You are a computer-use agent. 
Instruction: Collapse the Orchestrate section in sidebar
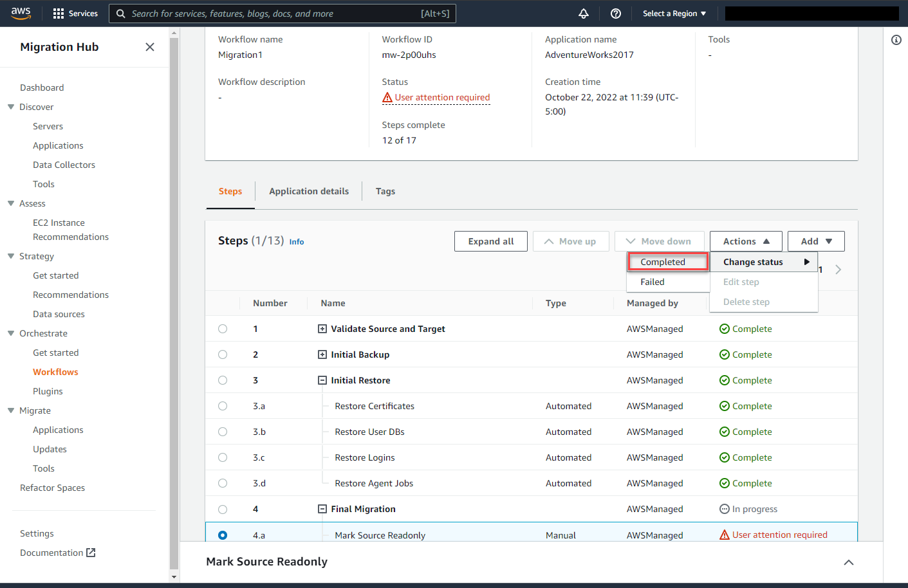(11, 333)
